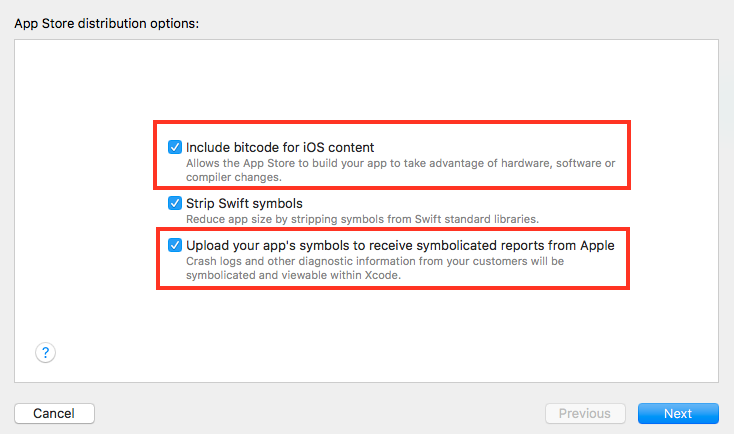The image size is (734, 434).
Task: Click the "Upload your app's symbols" label text
Action: pyautogui.click(x=400, y=245)
